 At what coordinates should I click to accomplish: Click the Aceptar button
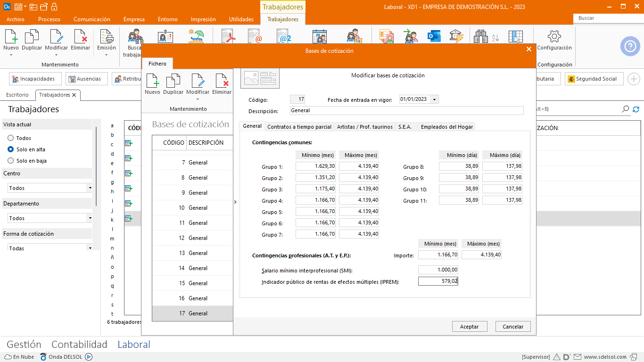pyautogui.click(x=469, y=327)
